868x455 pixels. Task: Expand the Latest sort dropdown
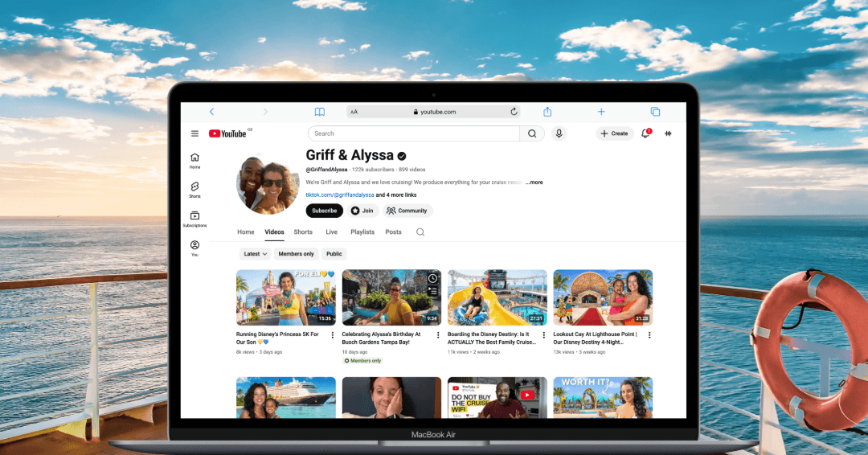click(x=256, y=254)
